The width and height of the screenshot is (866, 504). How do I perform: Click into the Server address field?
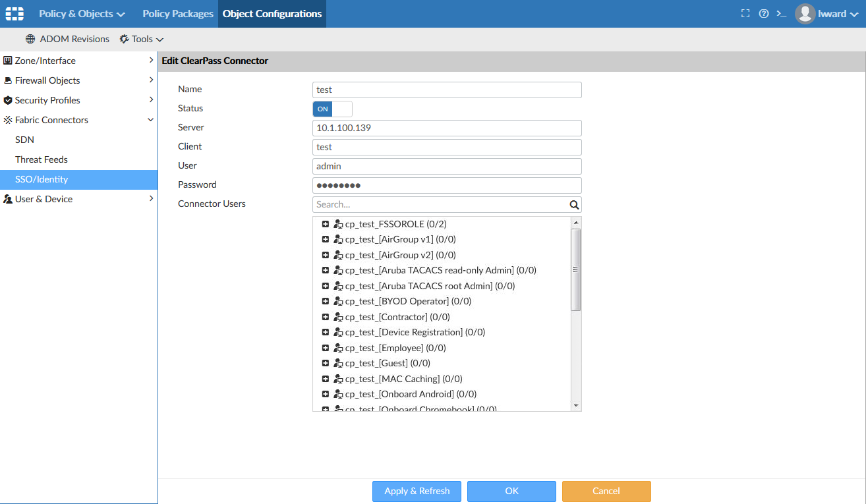coord(447,128)
